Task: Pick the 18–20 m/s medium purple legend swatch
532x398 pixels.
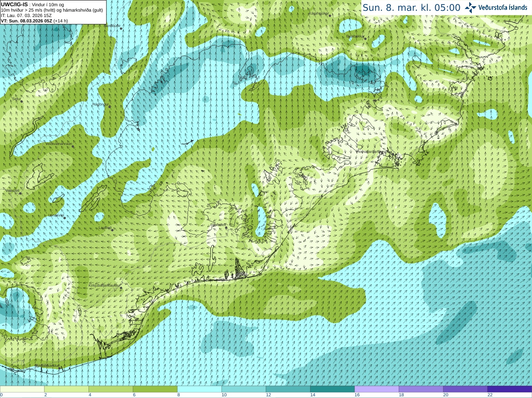Action: 421,389
